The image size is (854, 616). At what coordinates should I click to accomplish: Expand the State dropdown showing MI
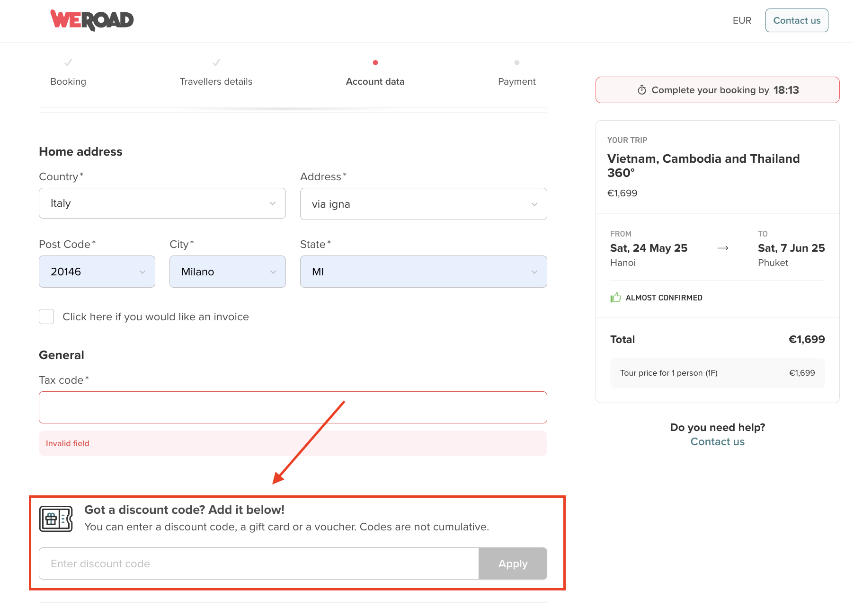[x=423, y=272]
